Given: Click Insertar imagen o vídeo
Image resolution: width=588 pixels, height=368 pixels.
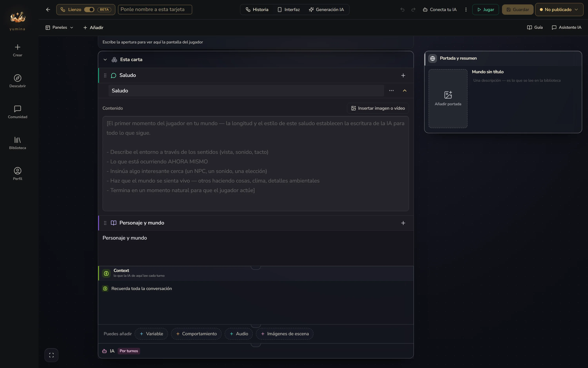Looking at the screenshot, I should 378,108.
